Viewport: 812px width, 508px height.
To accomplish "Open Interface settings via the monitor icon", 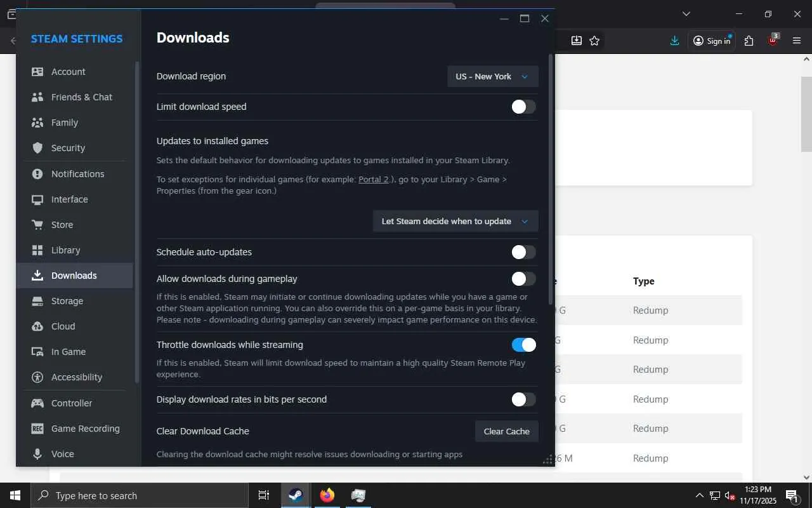I will pos(37,199).
